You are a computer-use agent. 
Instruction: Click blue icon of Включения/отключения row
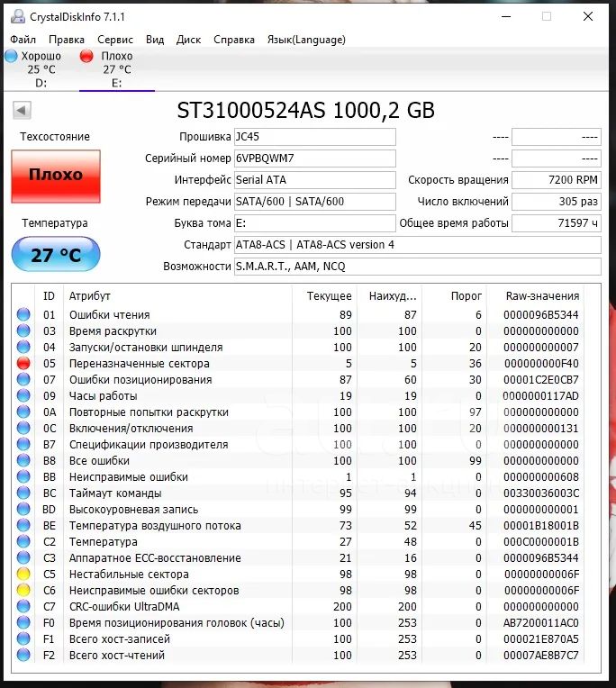[23, 429]
